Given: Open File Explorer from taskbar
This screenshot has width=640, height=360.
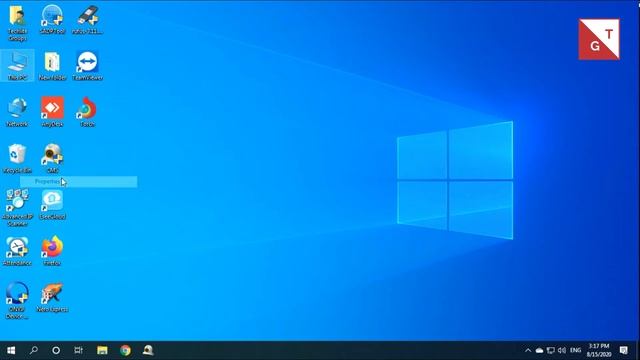Looking at the screenshot, I should click(x=102, y=350).
